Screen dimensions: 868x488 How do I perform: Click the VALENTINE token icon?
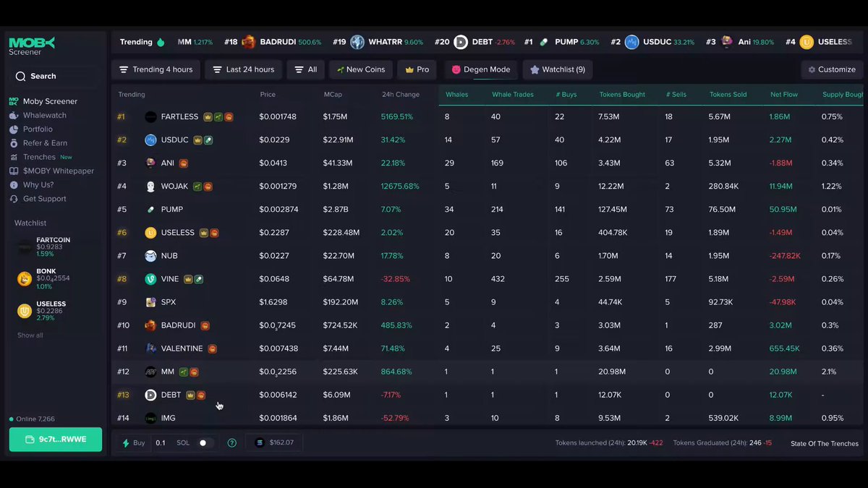150,348
